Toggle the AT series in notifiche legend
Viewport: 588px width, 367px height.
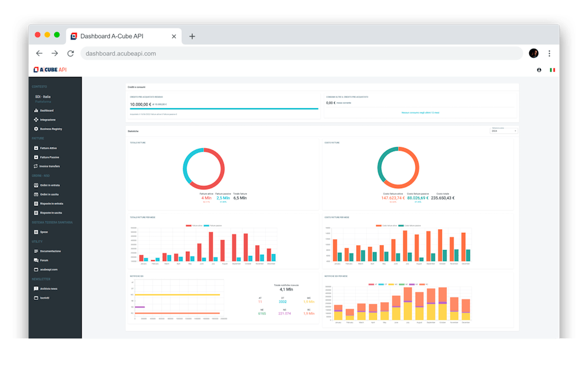[371, 284]
